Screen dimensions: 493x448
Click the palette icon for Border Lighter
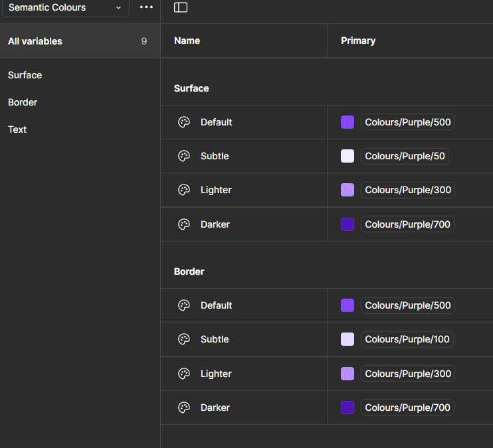pyautogui.click(x=184, y=374)
